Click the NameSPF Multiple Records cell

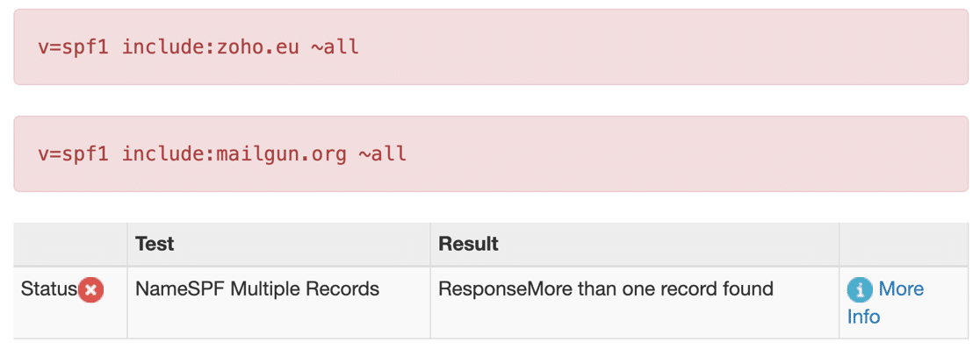[257, 289]
